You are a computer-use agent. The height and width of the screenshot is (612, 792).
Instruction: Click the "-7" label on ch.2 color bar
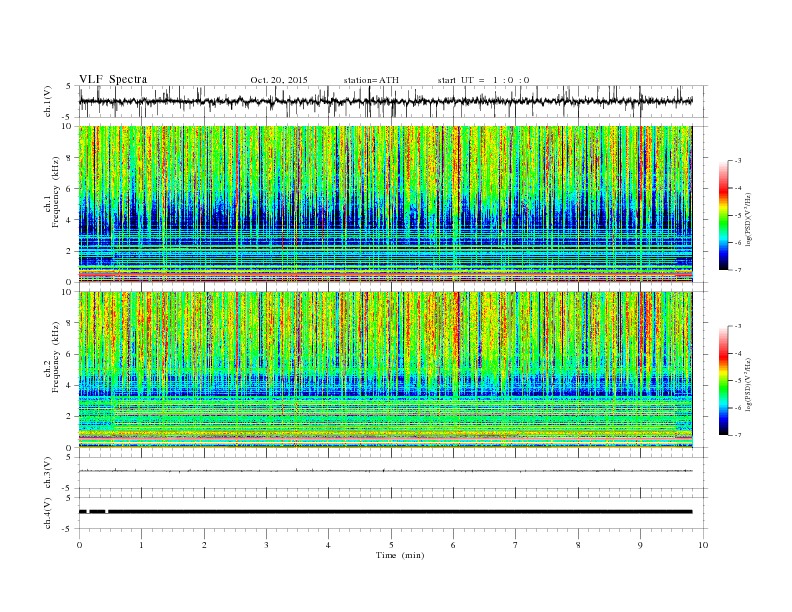pos(738,435)
